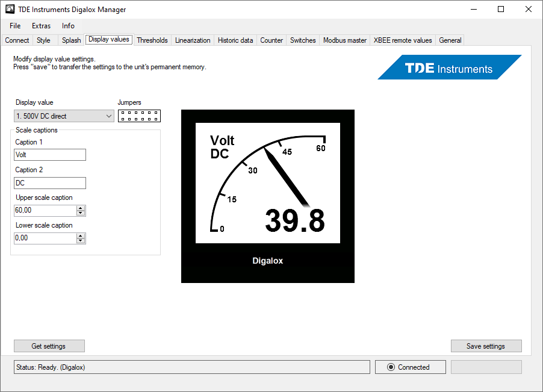Go to the XBEE remote values tab
Screen dimensions: 543x392
[402, 40]
